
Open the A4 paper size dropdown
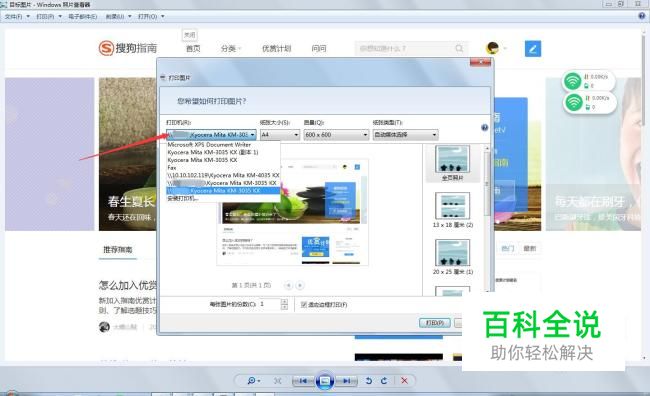click(280, 135)
